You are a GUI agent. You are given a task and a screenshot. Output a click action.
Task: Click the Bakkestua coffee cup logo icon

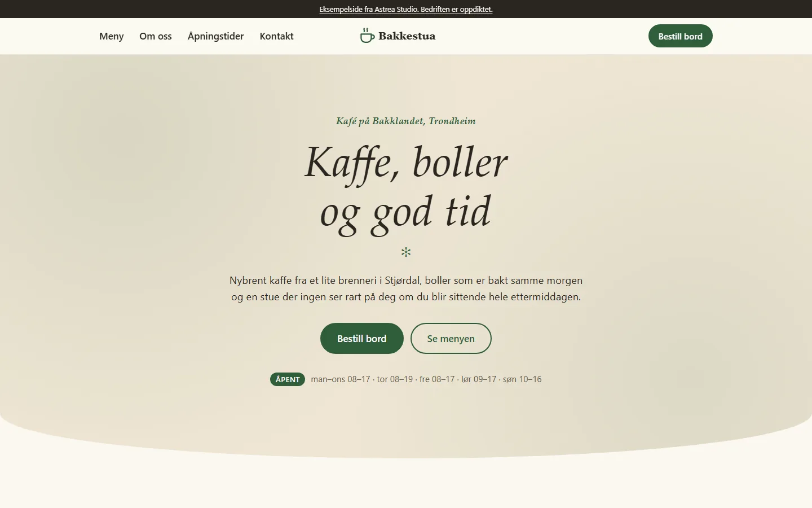pyautogui.click(x=367, y=36)
